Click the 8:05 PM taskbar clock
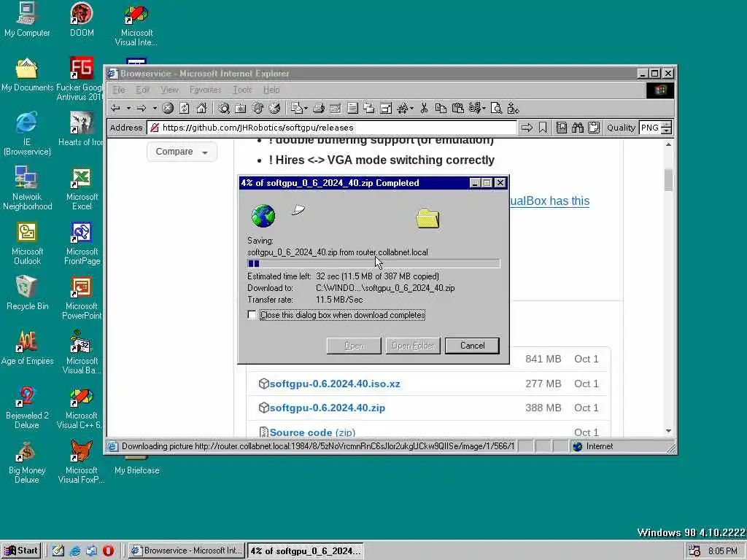Image resolution: width=747 pixels, height=560 pixels. point(723,551)
